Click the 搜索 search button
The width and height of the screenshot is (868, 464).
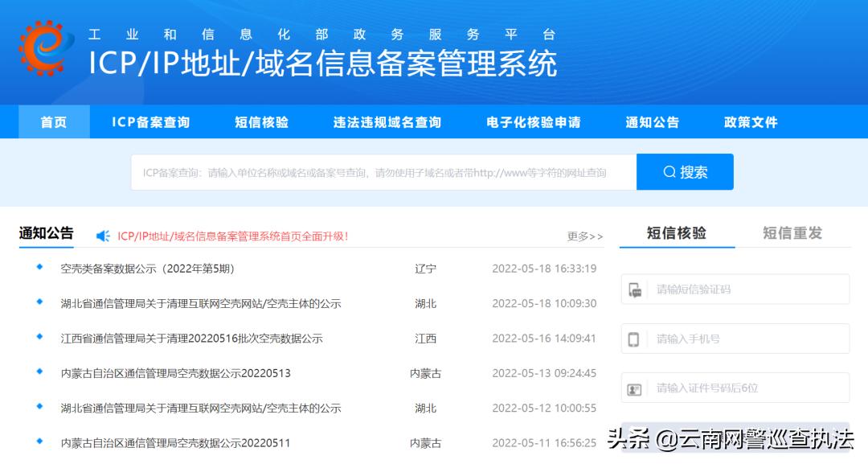pyautogui.click(x=686, y=171)
